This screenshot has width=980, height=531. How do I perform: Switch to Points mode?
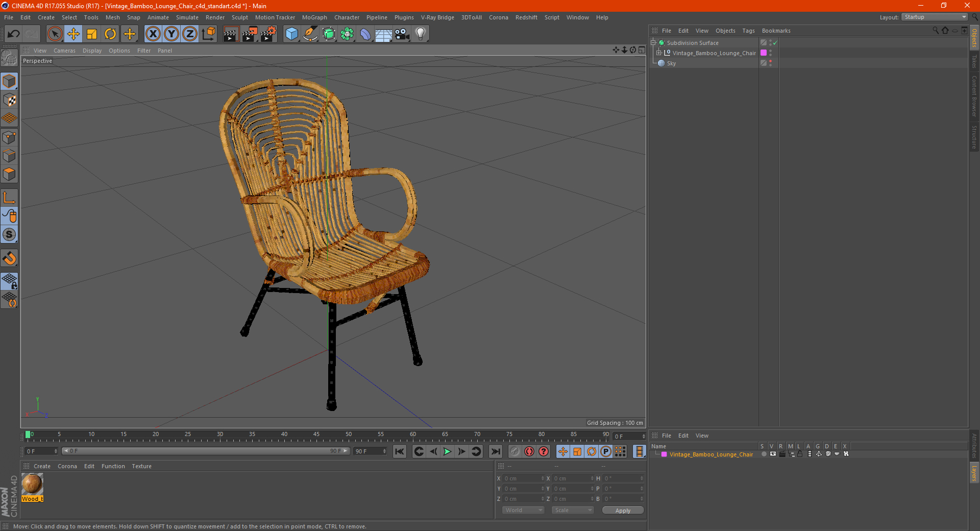9,137
